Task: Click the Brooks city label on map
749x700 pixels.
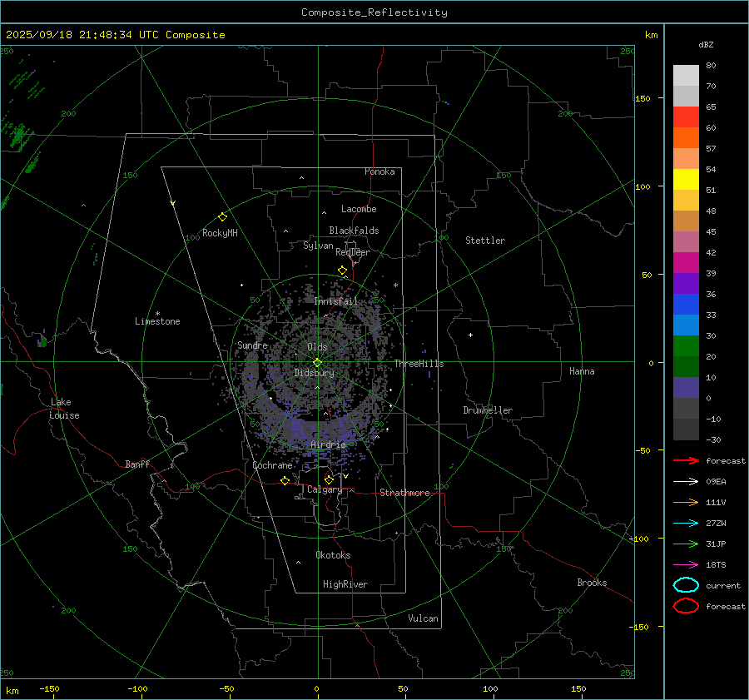Action: tap(592, 583)
